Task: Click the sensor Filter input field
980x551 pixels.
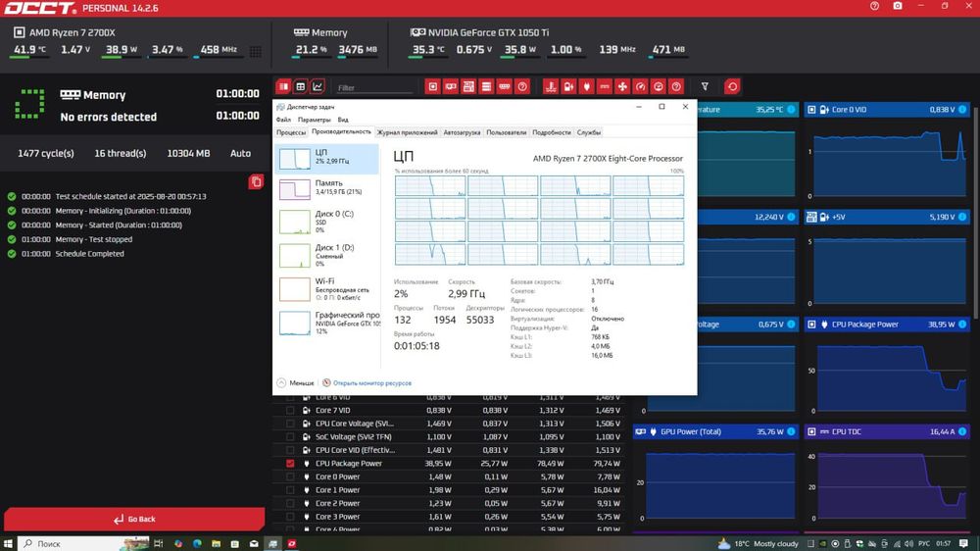Action: point(375,87)
